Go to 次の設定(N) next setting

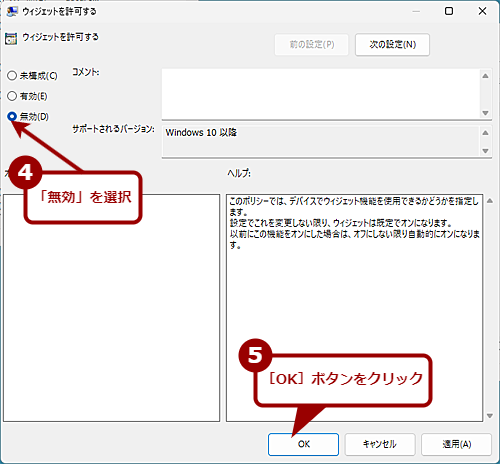(x=392, y=44)
